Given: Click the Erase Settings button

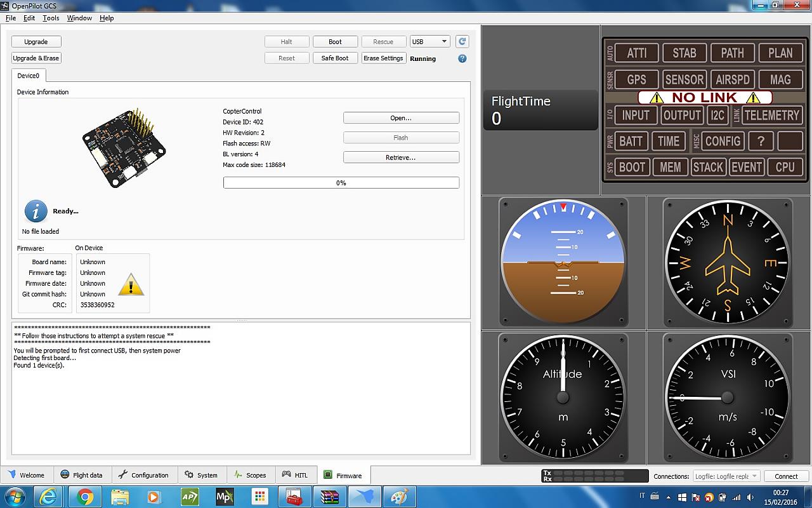Looking at the screenshot, I should pyautogui.click(x=384, y=58).
